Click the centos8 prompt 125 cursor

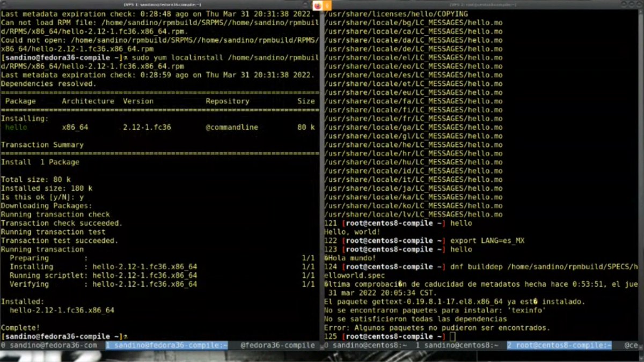tap(453, 337)
